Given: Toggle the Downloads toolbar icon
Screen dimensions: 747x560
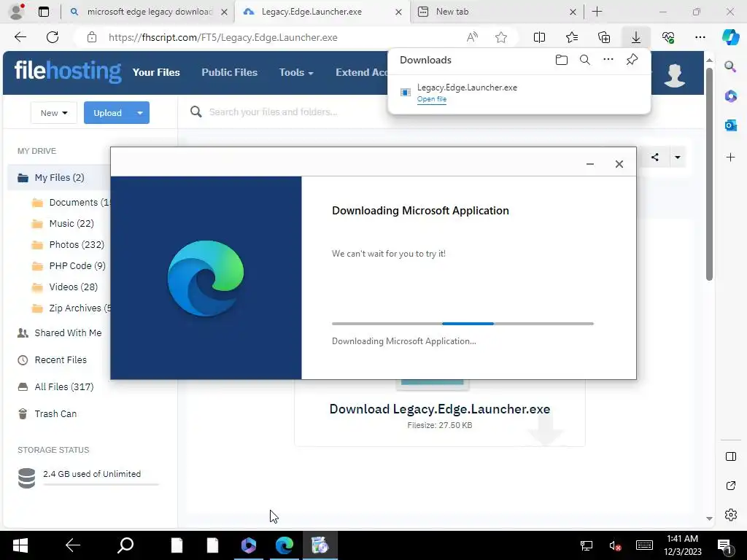Looking at the screenshot, I should pos(636,37).
